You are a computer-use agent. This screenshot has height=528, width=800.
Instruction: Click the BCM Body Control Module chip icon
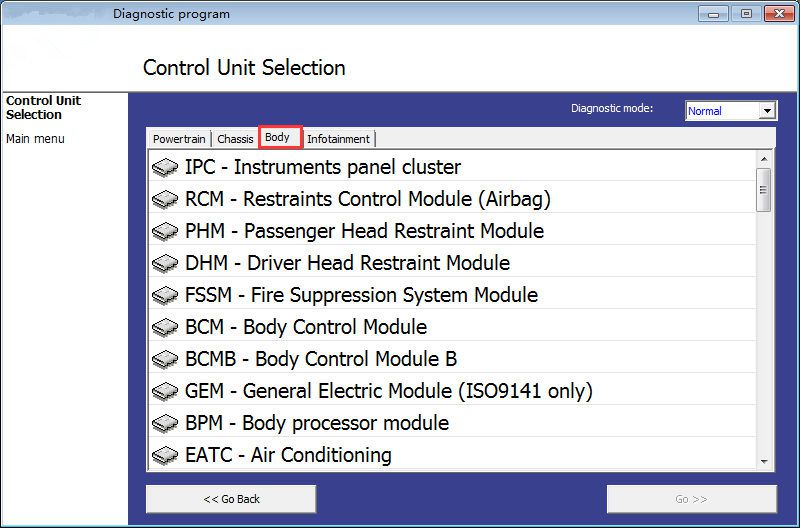point(165,328)
